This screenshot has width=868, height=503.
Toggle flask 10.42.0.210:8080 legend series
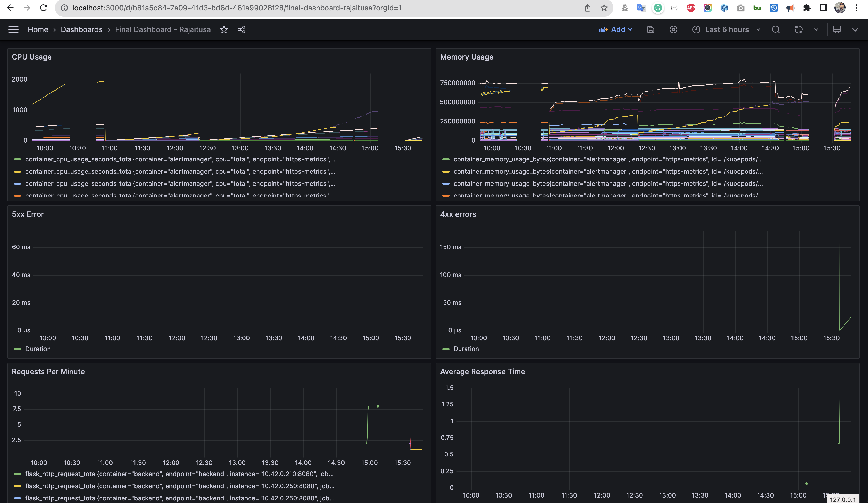click(x=179, y=474)
